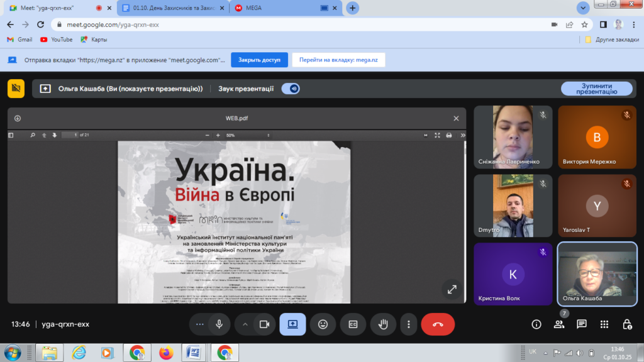
Task: Open meeting details info icon
Action: coord(536,324)
